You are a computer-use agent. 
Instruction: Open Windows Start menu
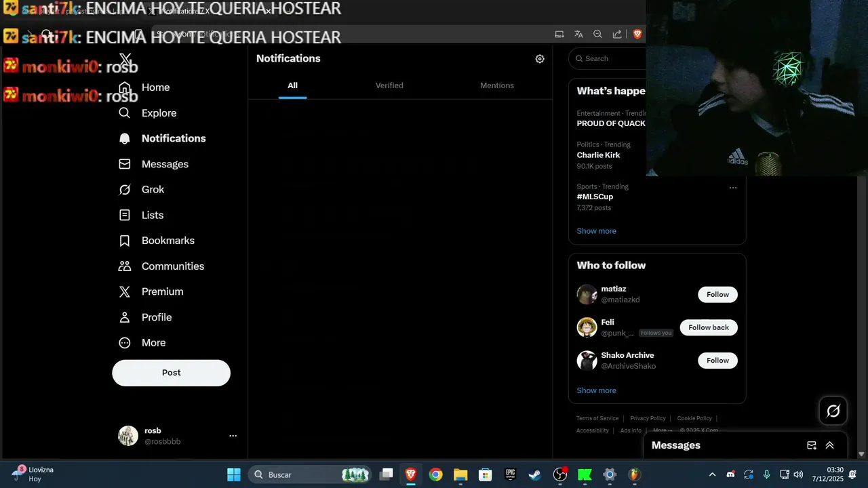coord(233,474)
